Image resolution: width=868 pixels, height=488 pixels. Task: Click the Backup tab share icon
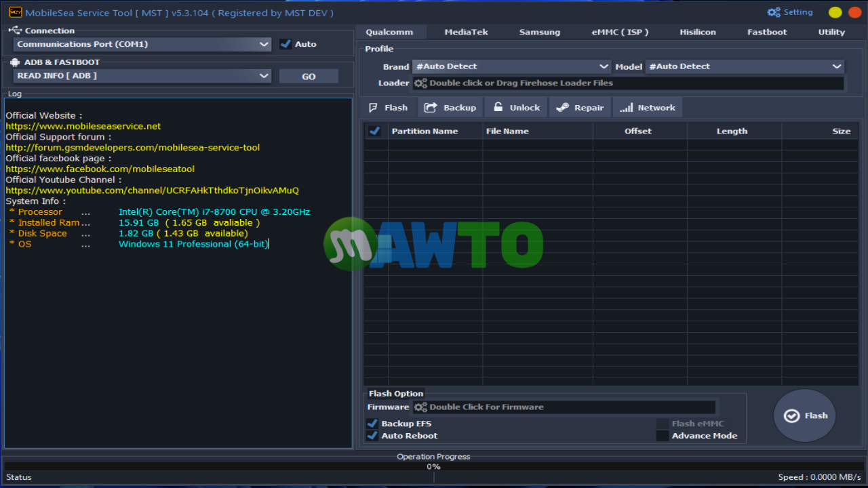pos(430,108)
